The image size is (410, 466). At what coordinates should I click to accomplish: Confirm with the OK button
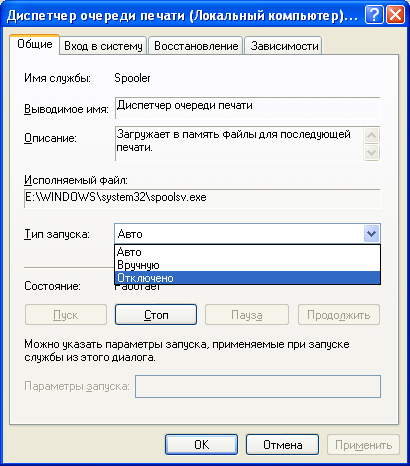point(201,445)
